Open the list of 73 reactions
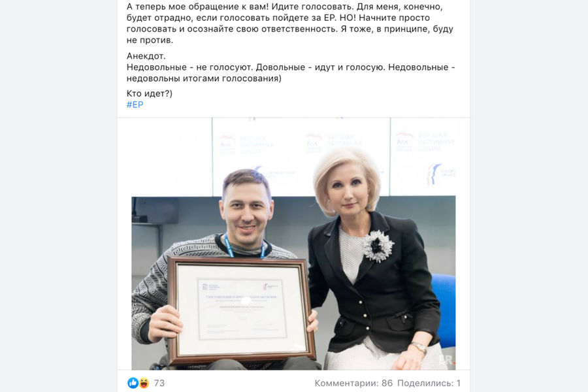This screenshot has width=588, height=392. (159, 383)
